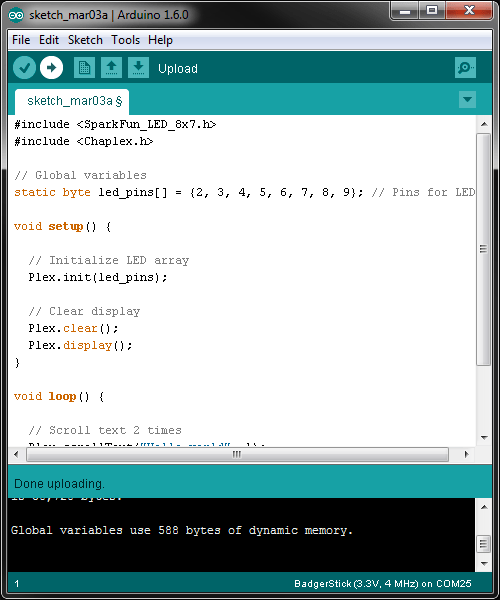Click the "// Pins for LED" trailing comment
This screenshot has height=600, width=500.
point(423,192)
